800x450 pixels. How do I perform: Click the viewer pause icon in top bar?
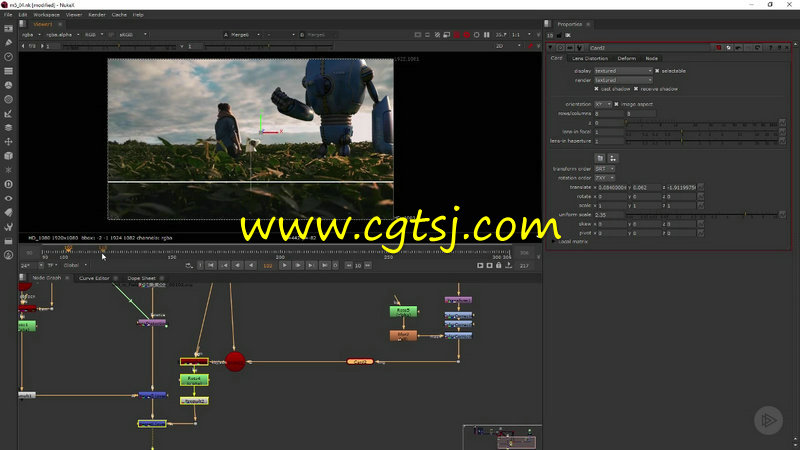[x=487, y=35]
